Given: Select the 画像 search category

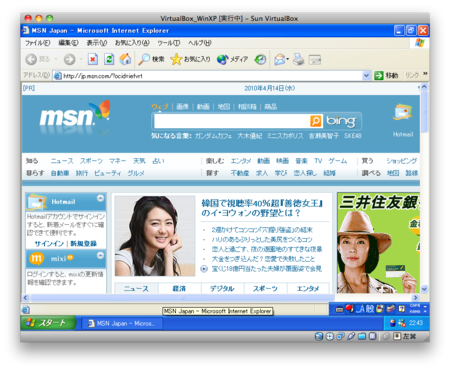Looking at the screenshot, I should (182, 107).
